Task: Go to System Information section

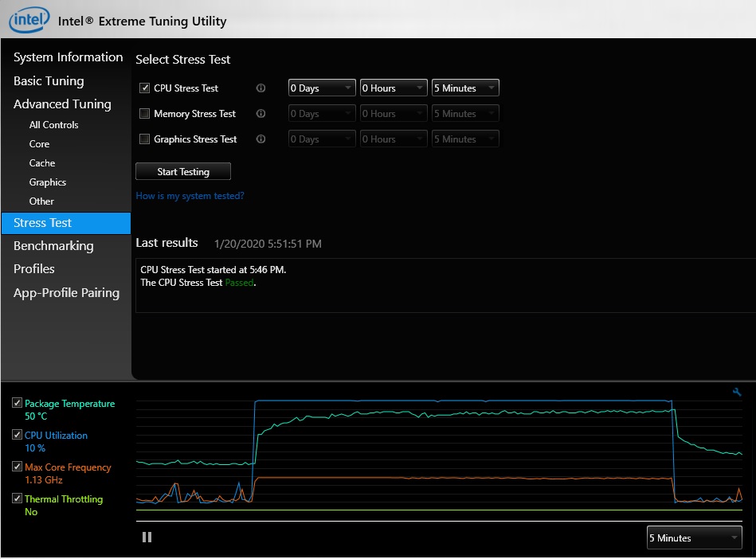Action: click(x=68, y=57)
